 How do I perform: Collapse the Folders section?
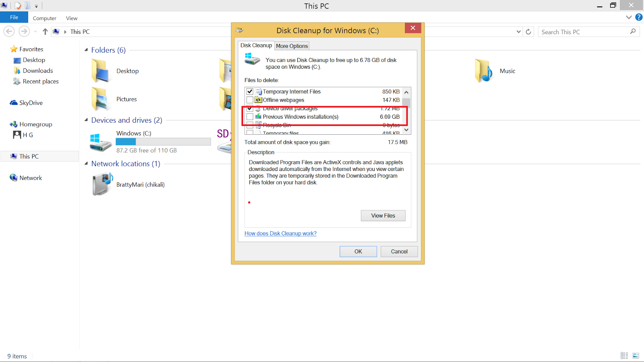tap(86, 50)
